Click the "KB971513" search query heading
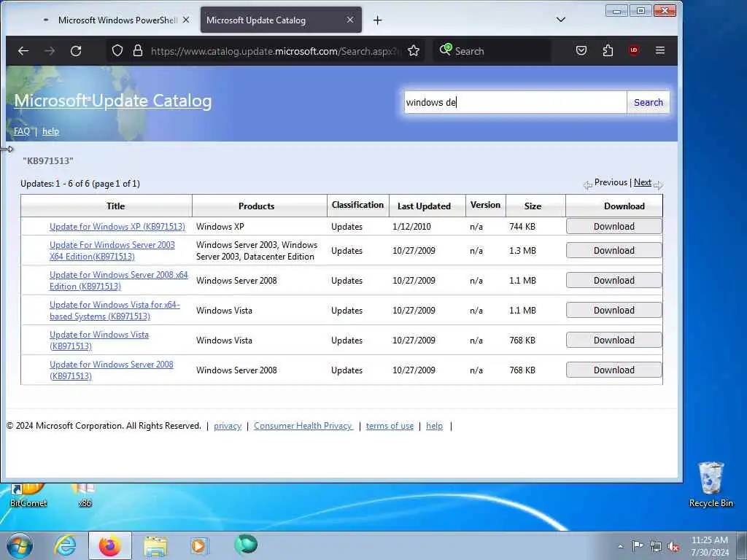Viewport: 747px width, 560px height. click(48, 161)
